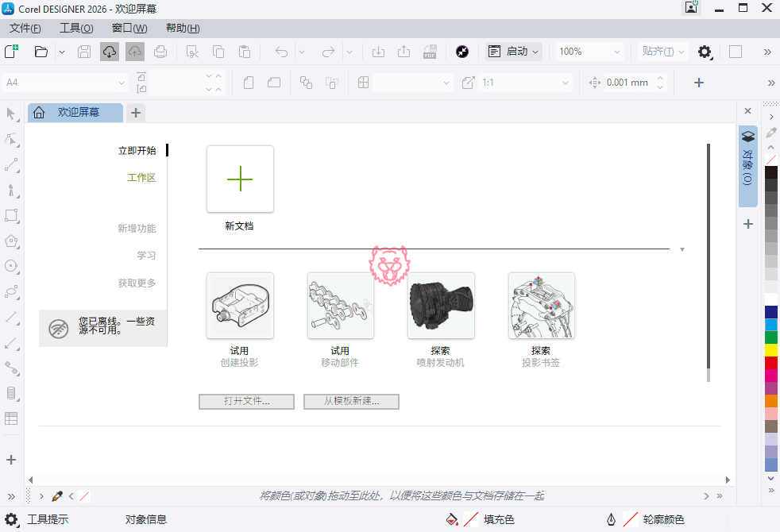The width and height of the screenshot is (780, 532).
Task: Toggle the square view icon in toolbar
Action: [x=736, y=52]
